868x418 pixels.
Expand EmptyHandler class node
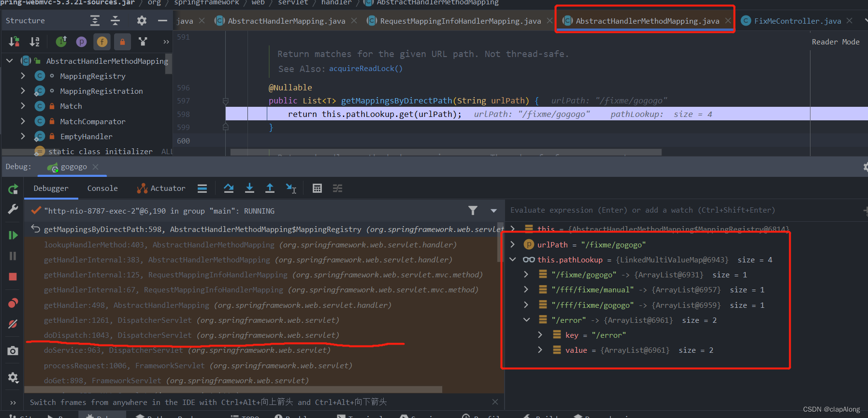click(23, 136)
